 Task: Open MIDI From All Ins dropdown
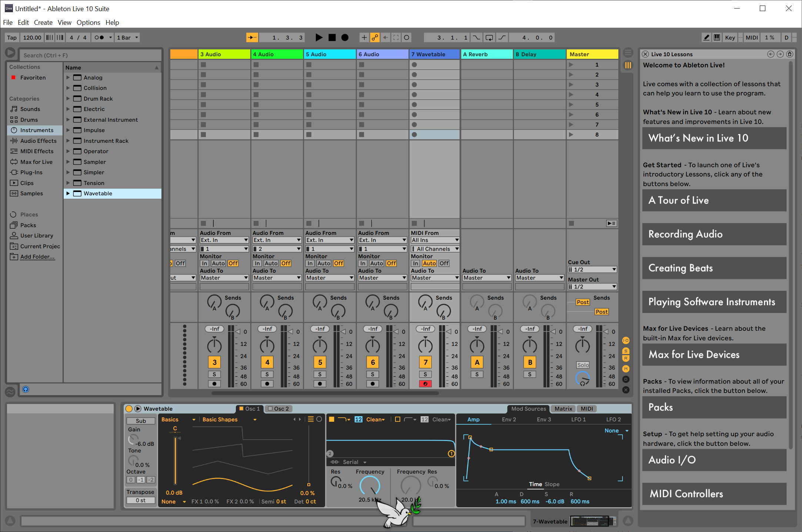pyautogui.click(x=435, y=240)
